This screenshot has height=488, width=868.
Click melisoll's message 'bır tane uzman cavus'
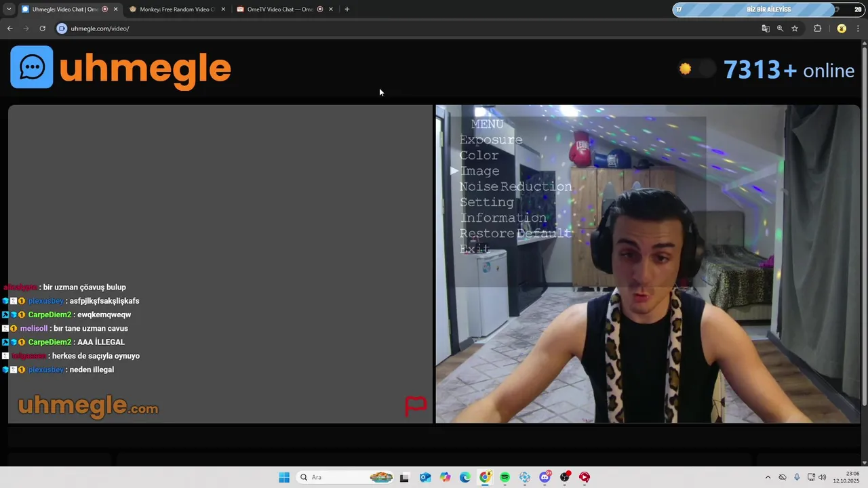tap(91, 329)
